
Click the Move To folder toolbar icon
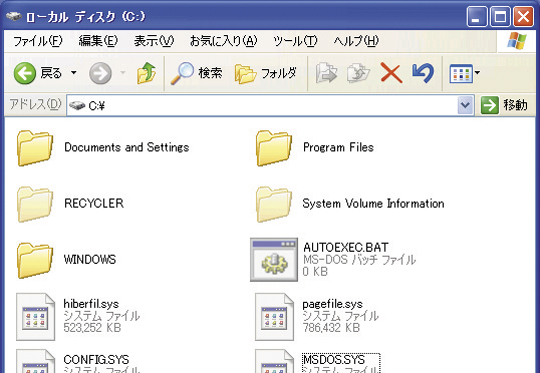[x=326, y=73]
